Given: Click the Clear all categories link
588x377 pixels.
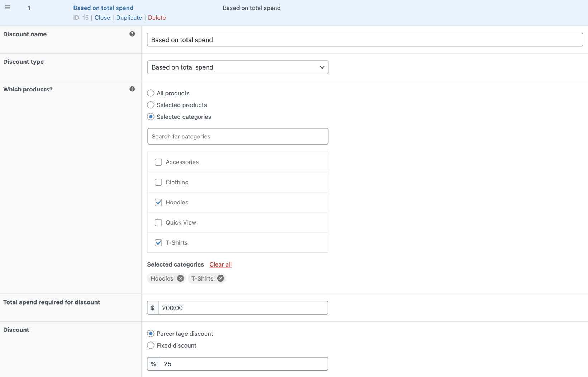Looking at the screenshot, I should click(x=220, y=264).
